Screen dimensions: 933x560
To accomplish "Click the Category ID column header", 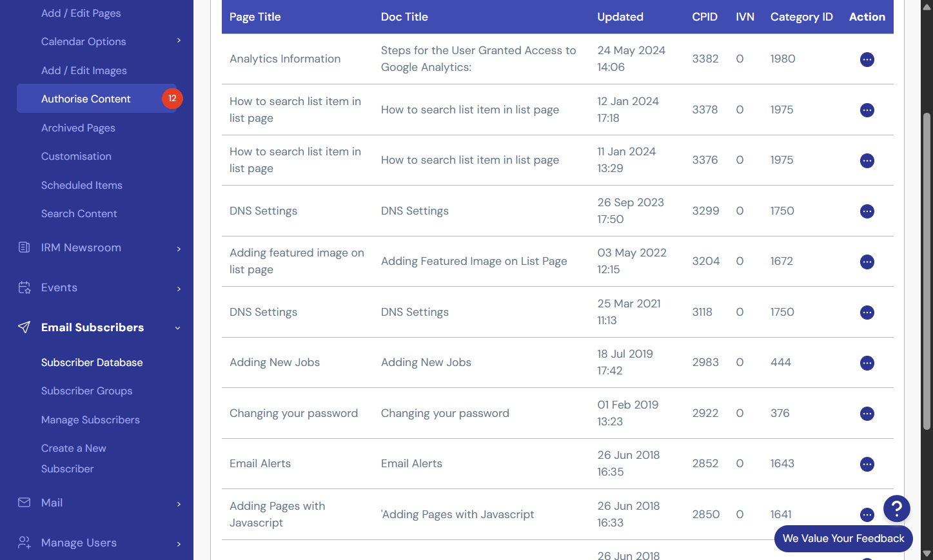I will pos(801,17).
